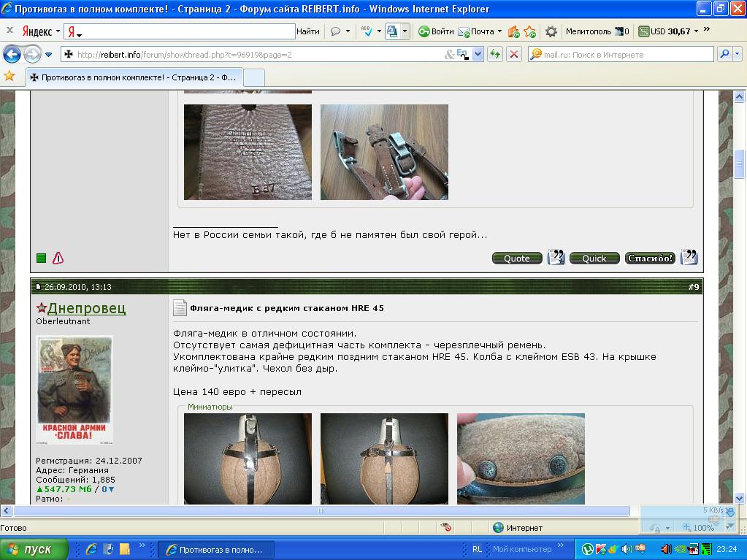Open the Днепровец user profile link
This screenshot has height=560, width=747.
click(86, 308)
